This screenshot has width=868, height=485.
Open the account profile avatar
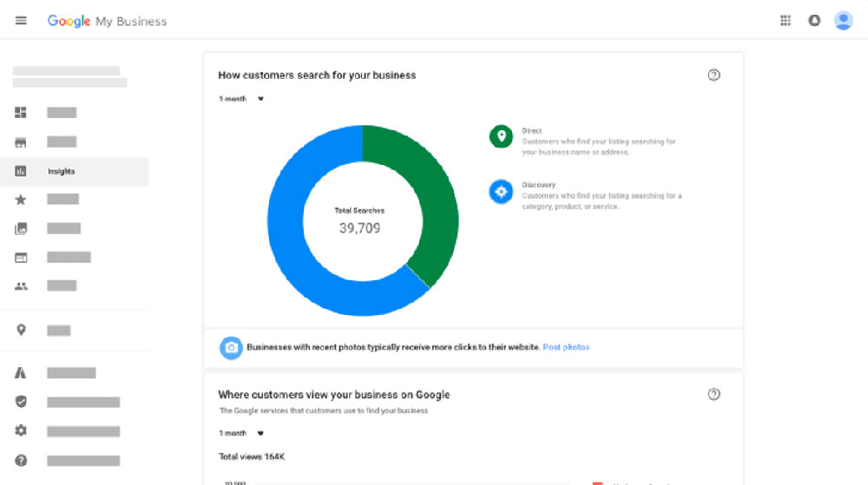pyautogui.click(x=843, y=21)
